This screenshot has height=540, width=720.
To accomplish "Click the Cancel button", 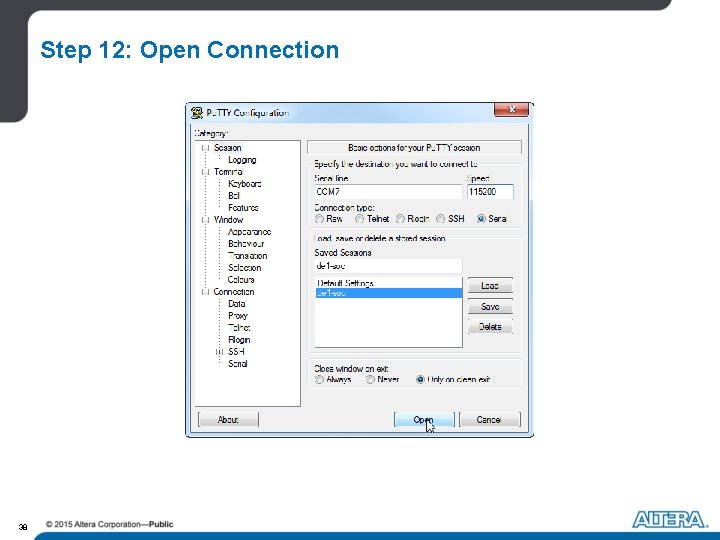I will (x=489, y=420).
